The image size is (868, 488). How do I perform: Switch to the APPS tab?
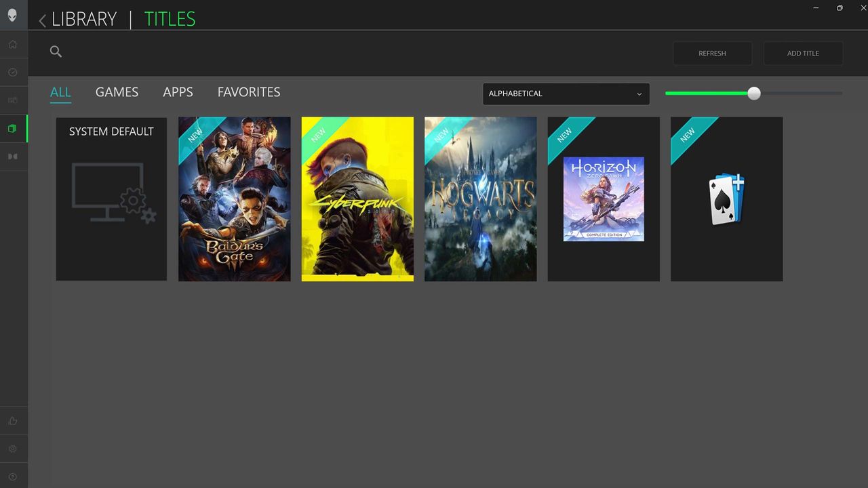coord(178,92)
